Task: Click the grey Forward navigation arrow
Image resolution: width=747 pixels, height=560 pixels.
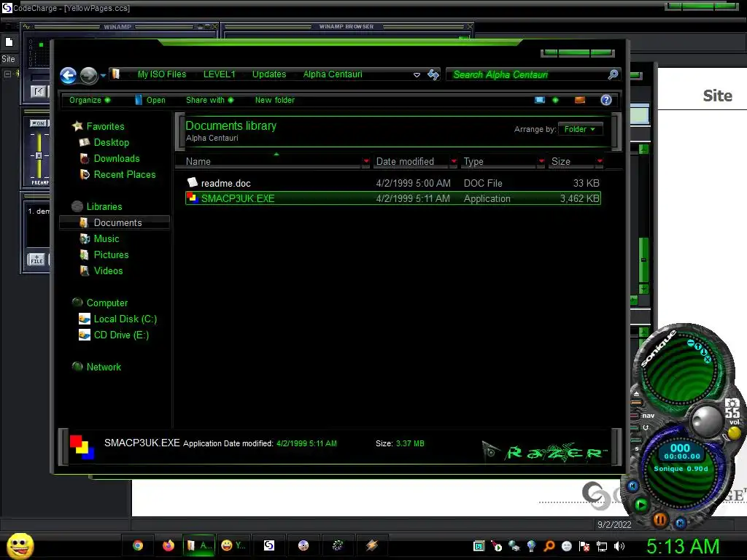Action: click(88, 75)
